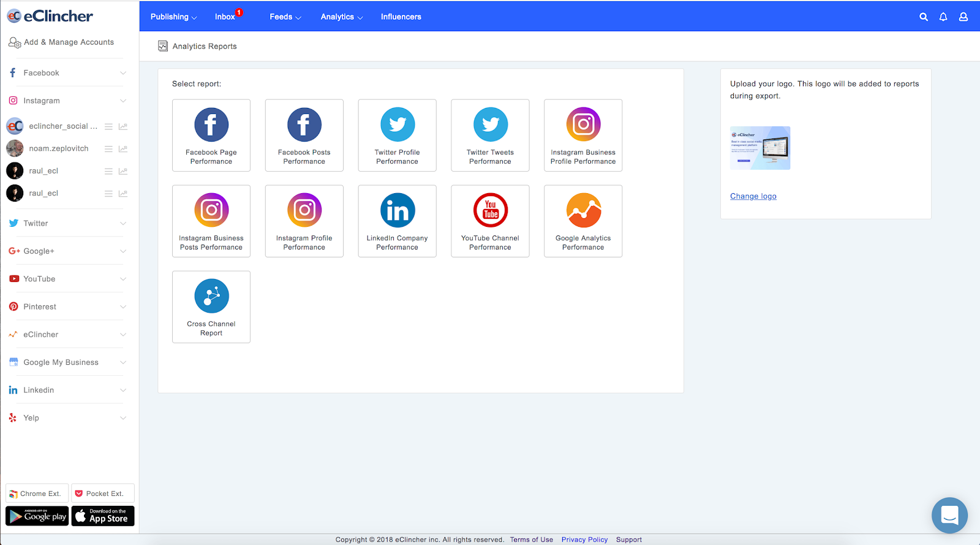
Task: Open LinkedIn Company Performance report
Action: point(398,221)
